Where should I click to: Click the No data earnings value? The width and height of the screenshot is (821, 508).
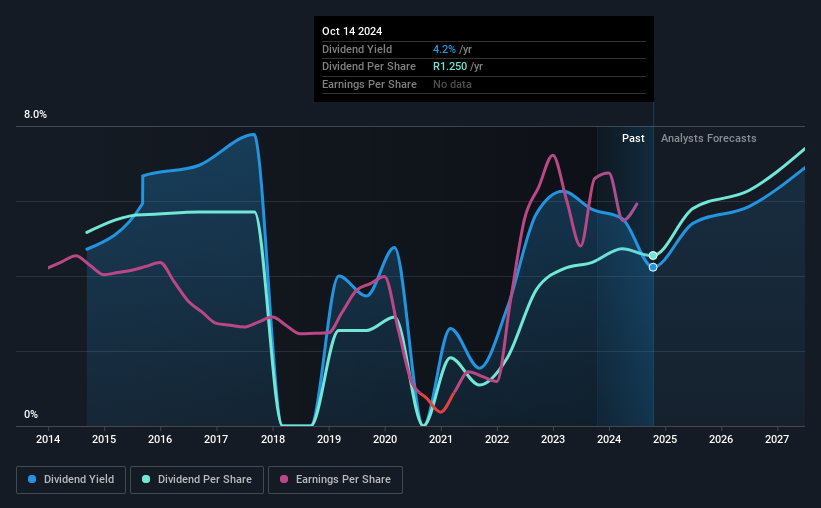[x=452, y=84]
